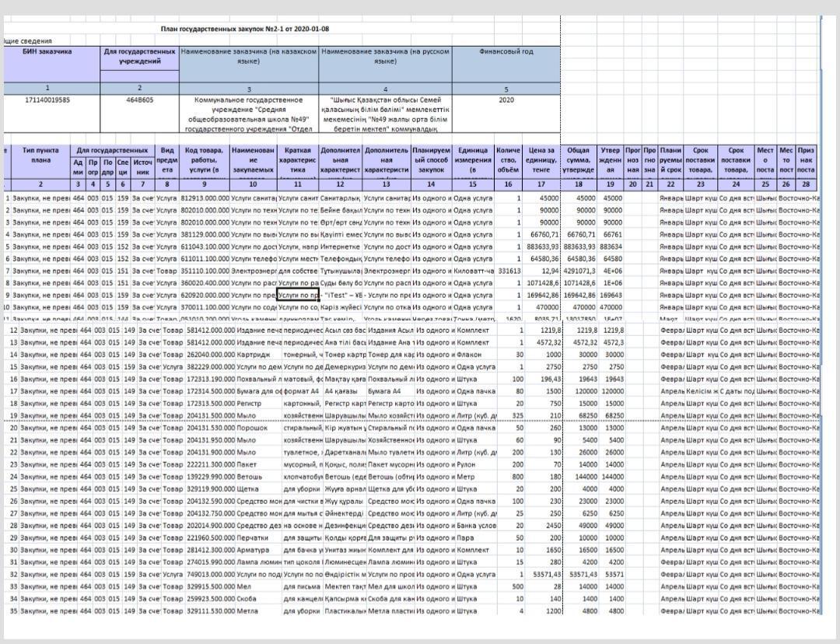Image resolution: width=840 pixels, height=644 pixels.
Task: Select code cell '351110.100.000'
Action: (204, 271)
